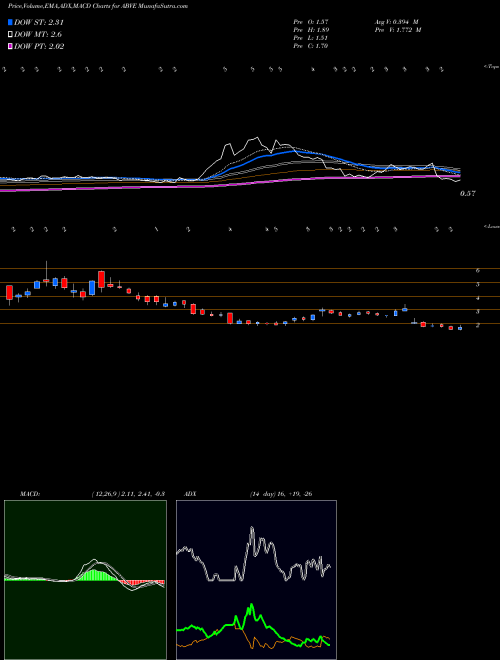Click the 0.57 value beside the EMA lines

(x=467, y=194)
